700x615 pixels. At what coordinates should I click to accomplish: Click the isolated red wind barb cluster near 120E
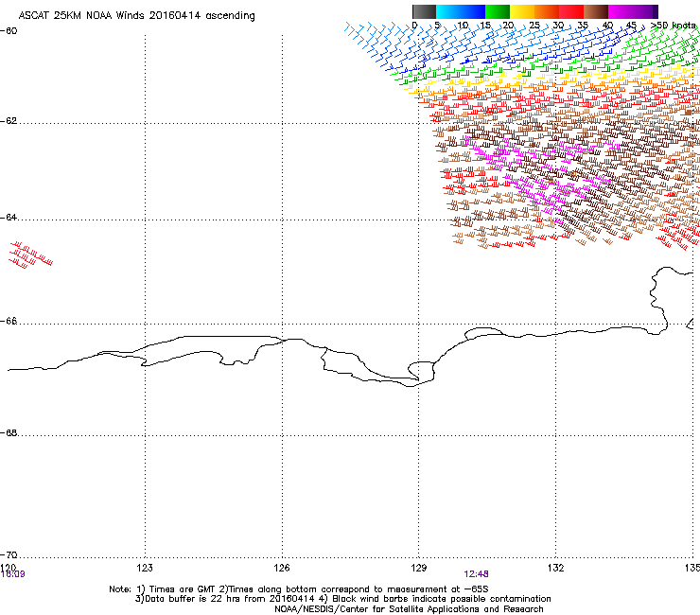[31, 255]
